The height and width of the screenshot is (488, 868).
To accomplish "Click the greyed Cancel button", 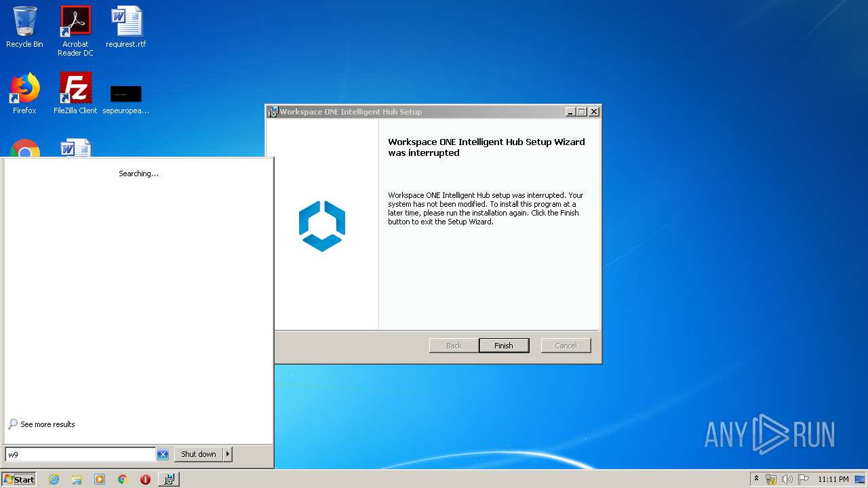I will pos(566,346).
